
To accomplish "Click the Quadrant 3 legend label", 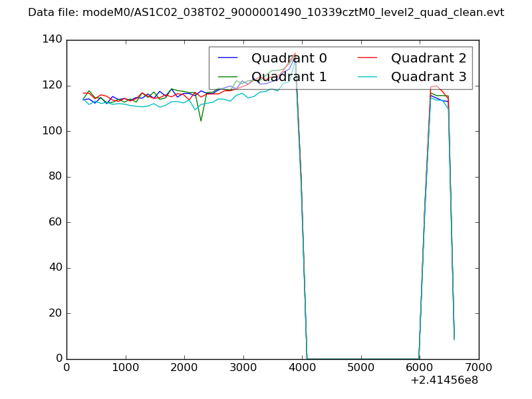I will (x=428, y=76).
